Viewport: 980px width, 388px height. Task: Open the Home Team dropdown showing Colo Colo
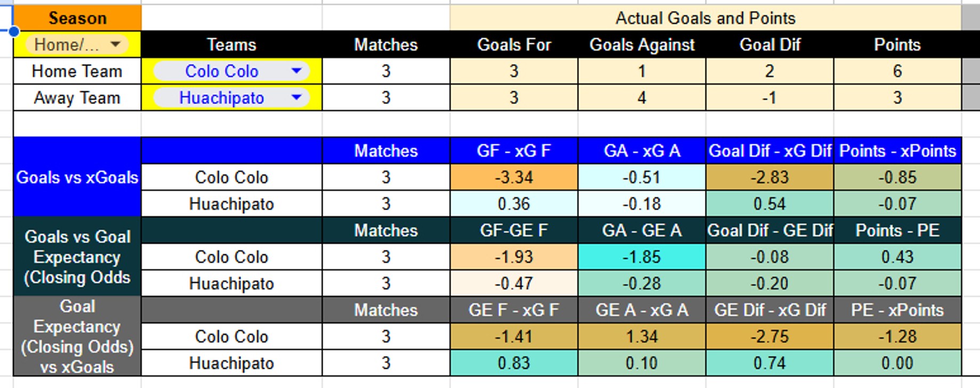230,71
